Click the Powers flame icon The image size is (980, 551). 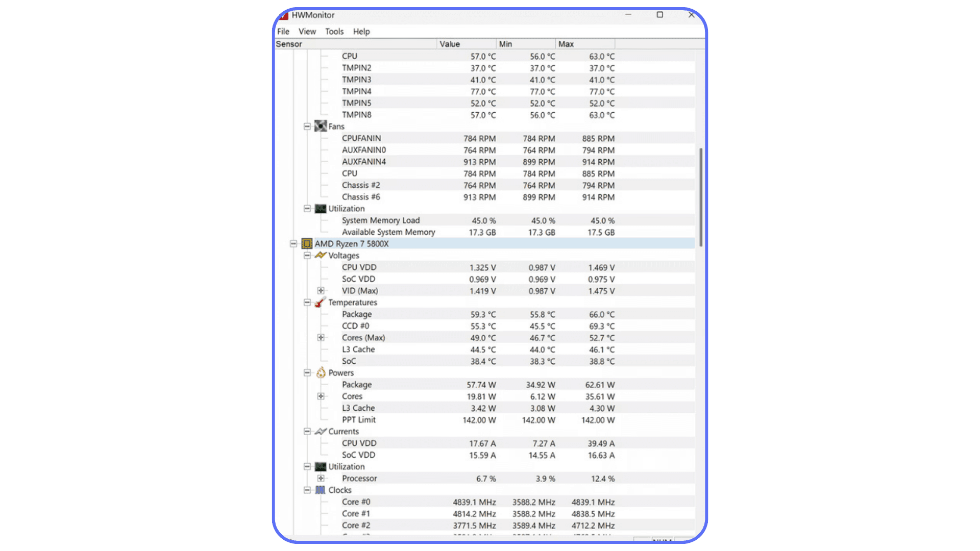pyautogui.click(x=321, y=372)
